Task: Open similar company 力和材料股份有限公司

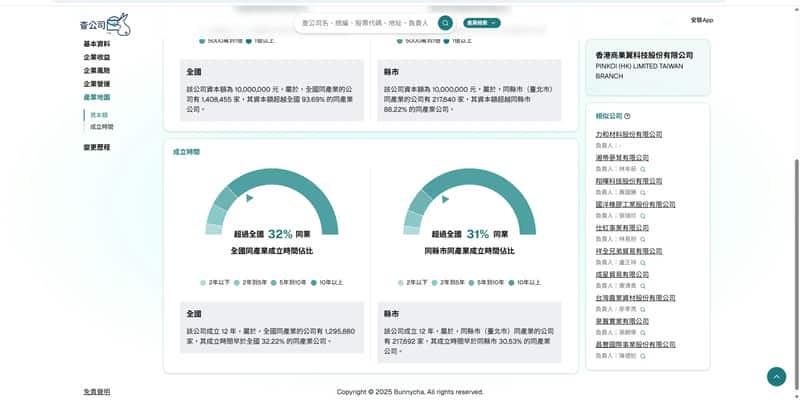Action: (629, 135)
